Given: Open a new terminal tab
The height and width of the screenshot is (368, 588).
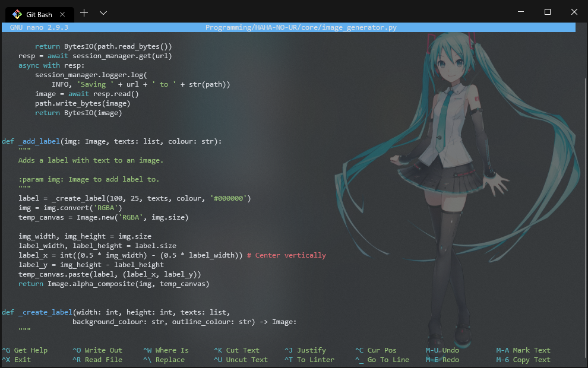Looking at the screenshot, I should (84, 13).
